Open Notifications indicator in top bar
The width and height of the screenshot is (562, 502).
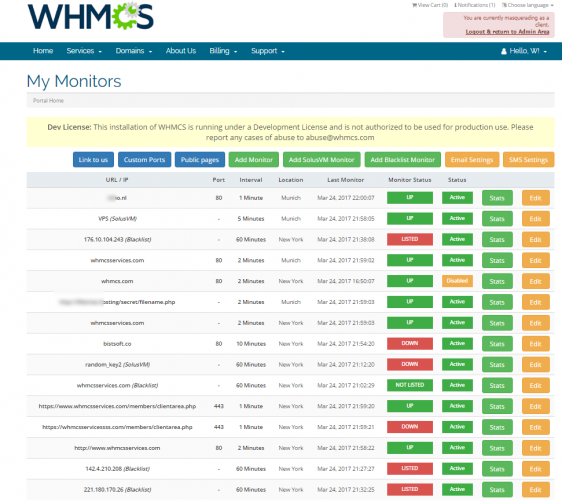click(475, 5)
